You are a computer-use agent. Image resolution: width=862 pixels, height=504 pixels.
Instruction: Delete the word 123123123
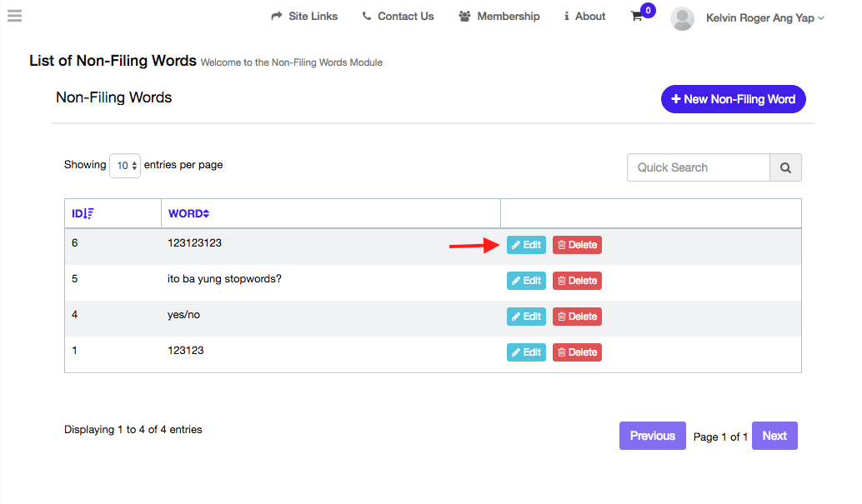click(577, 245)
